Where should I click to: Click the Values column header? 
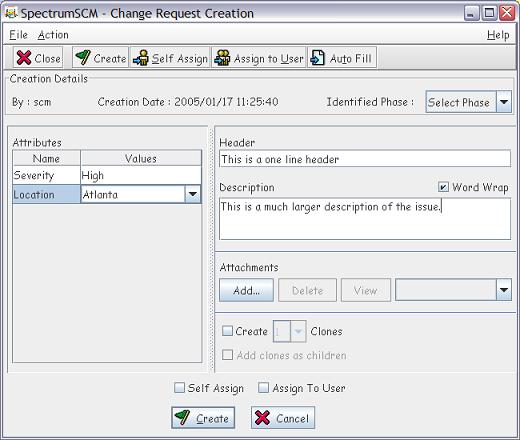(141, 158)
